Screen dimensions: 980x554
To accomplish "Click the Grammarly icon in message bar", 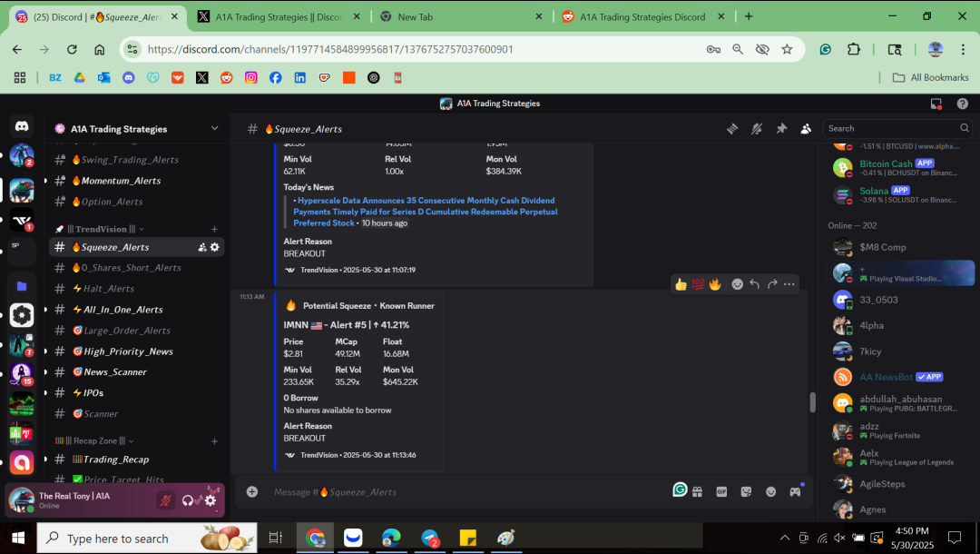I will (680, 490).
